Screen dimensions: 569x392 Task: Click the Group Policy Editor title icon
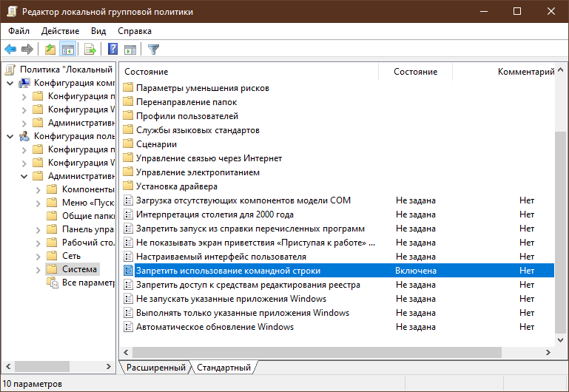[x=12, y=11]
